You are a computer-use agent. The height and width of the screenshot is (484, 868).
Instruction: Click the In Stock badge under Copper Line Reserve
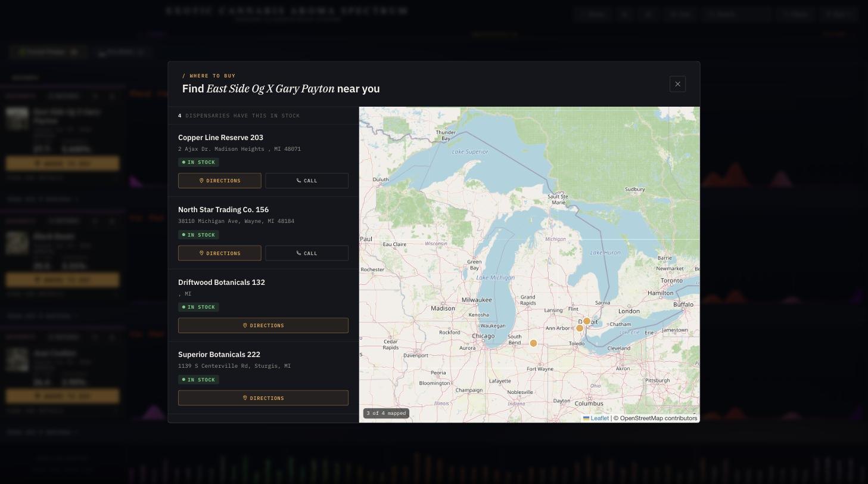pos(198,162)
